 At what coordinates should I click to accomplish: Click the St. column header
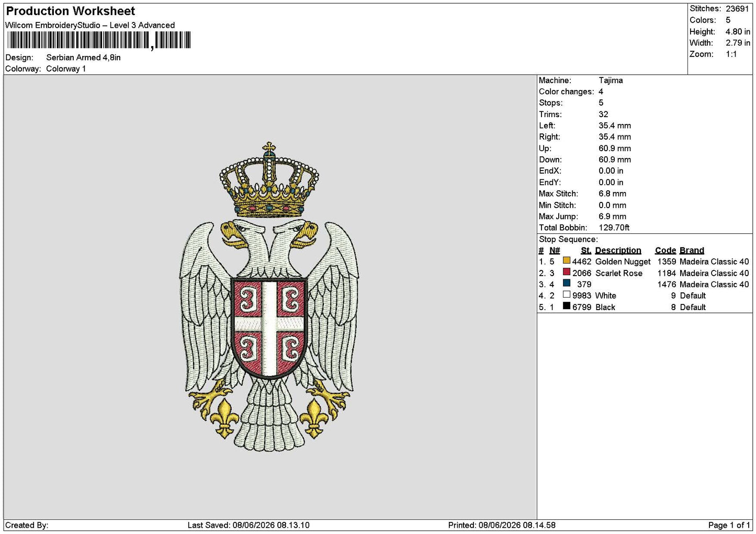(586, 251)
